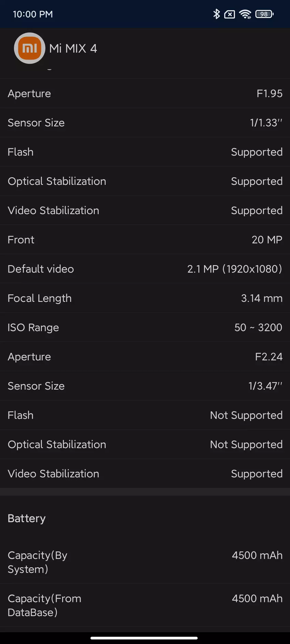Viewport: 290px width, 644px height.
Task: Tap the Mi MIX 4 device title
Action: coord(73,48)
